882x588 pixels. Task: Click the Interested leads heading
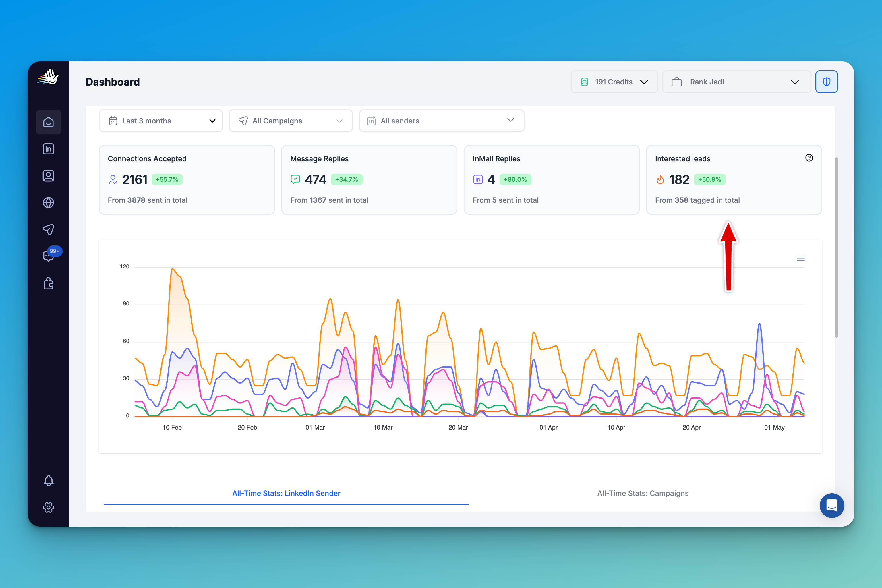(682, 158)
